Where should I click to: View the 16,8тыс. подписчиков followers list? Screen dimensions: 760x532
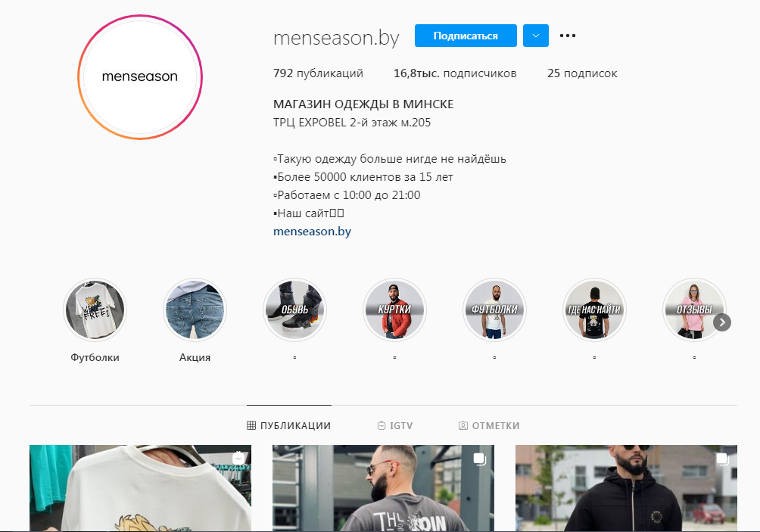455,73
